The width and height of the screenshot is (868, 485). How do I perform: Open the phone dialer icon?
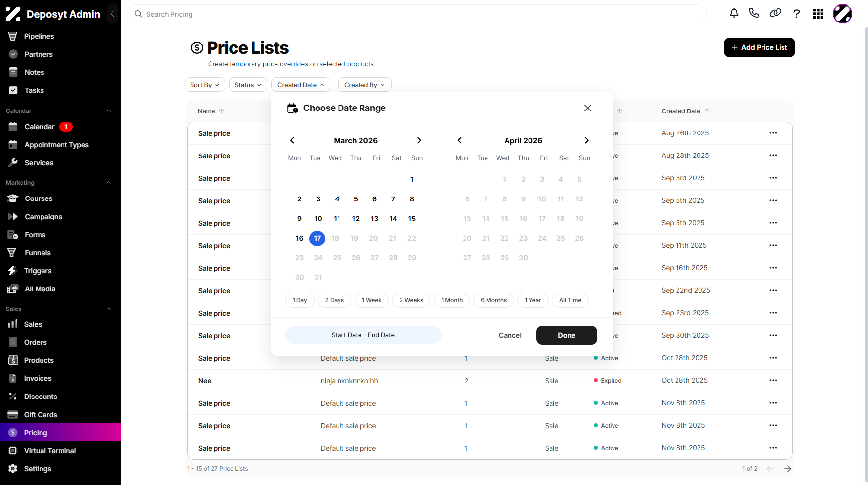[754, 13]
